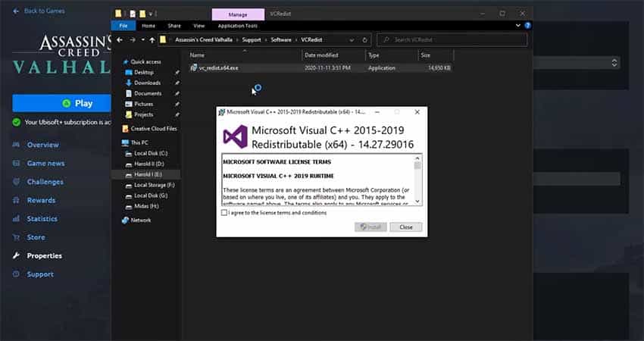Open Local Storage (F:) drive
The image size is (644, 341).
pos(155,186)
